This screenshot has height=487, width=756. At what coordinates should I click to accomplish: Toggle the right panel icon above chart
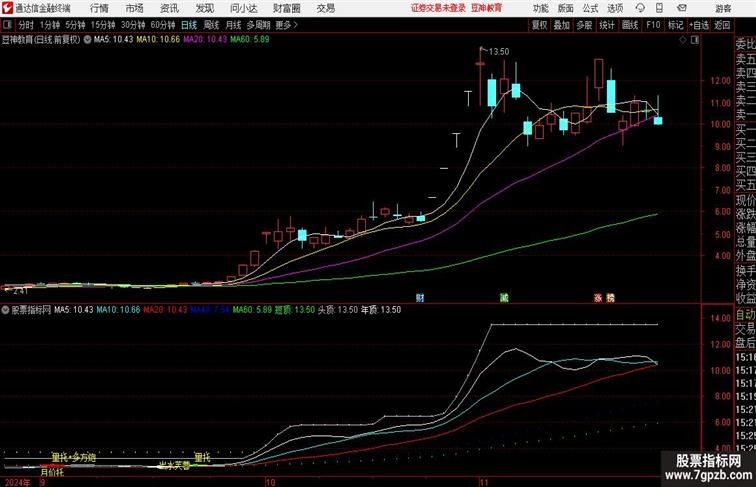click(695, 40)
